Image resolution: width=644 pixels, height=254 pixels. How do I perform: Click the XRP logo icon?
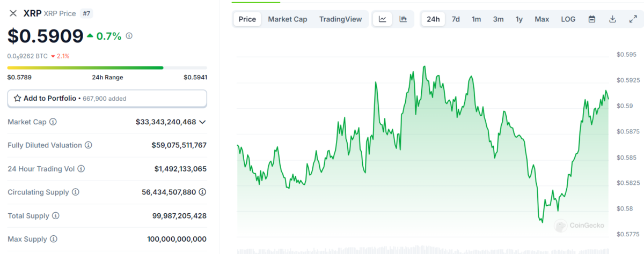tap(13, 13)
